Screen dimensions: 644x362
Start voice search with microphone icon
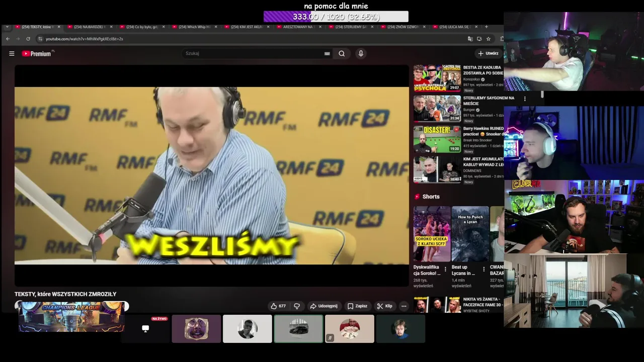point(361,53)
